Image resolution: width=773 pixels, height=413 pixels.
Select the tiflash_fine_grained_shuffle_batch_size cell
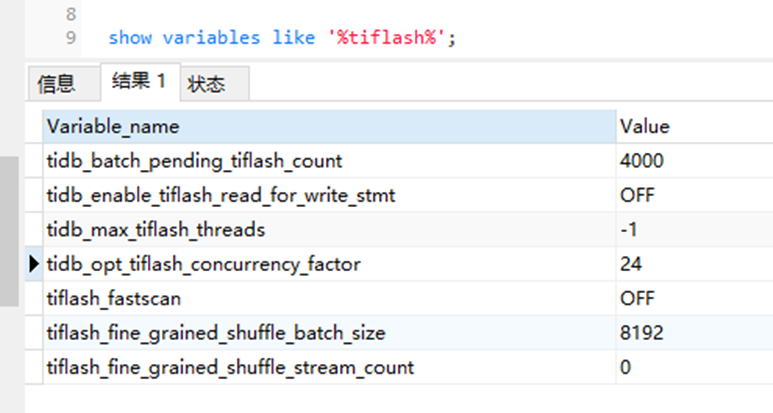pyautogui.click(x=216, y=333)
